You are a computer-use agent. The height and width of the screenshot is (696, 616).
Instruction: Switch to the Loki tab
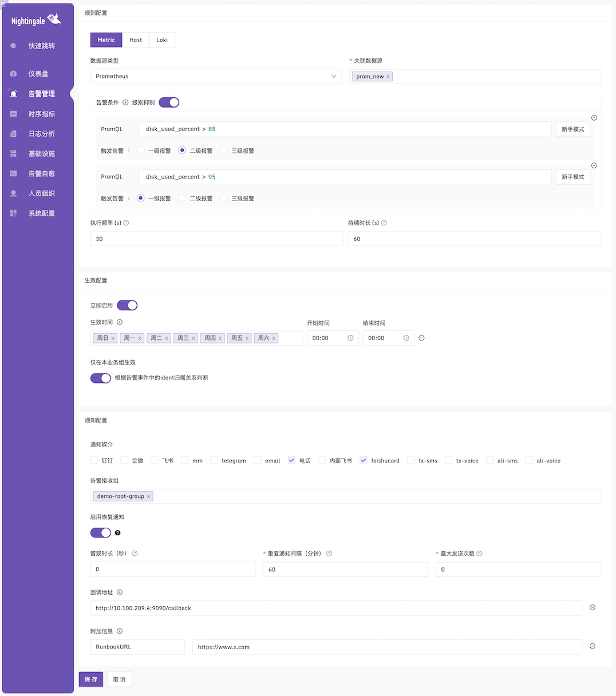click(x=162, y=39)
